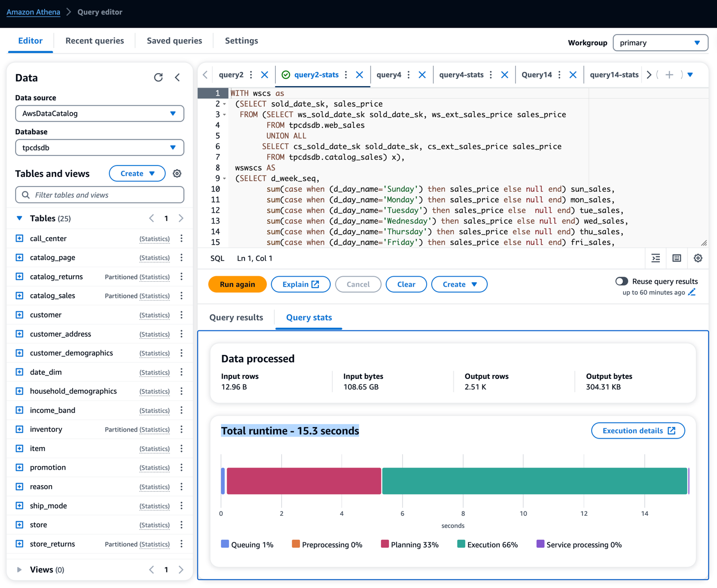Select the Editor tab
717x588 pixels.
click(x=30, y=41)
